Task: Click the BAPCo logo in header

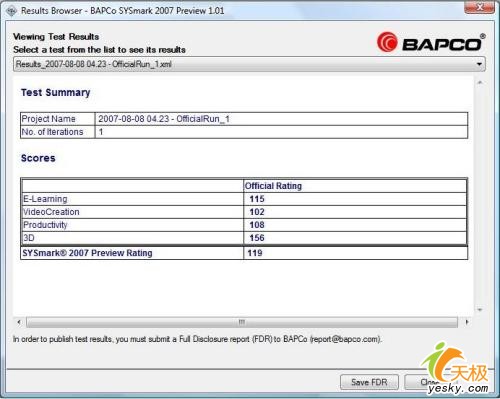Action: click(x=431, y=42)
